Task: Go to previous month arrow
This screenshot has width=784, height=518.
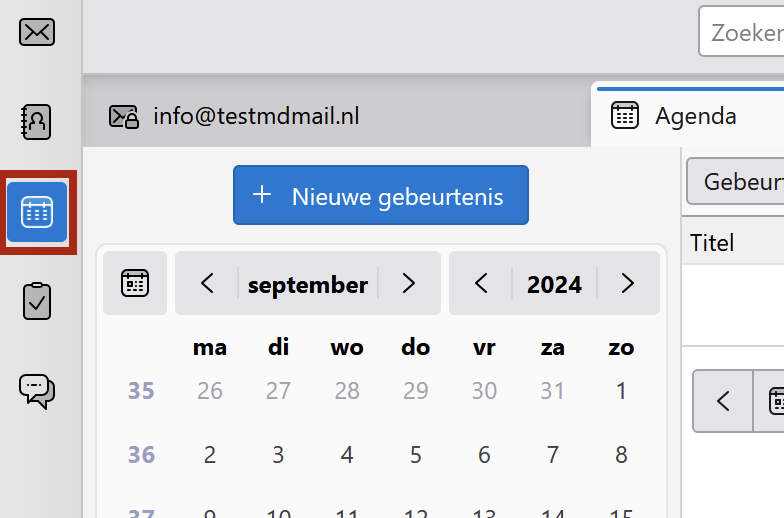Action: pyautogui.click(x=207, y=284)
